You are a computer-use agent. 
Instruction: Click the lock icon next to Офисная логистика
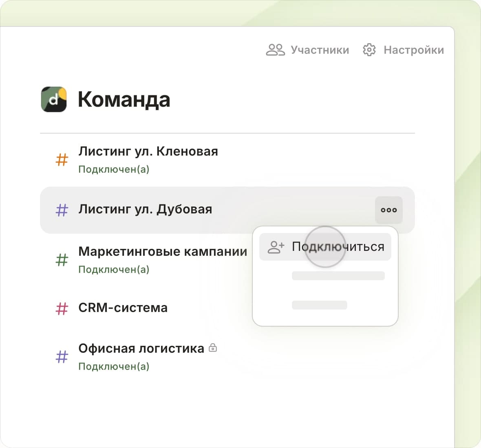(x=213, y=348)
